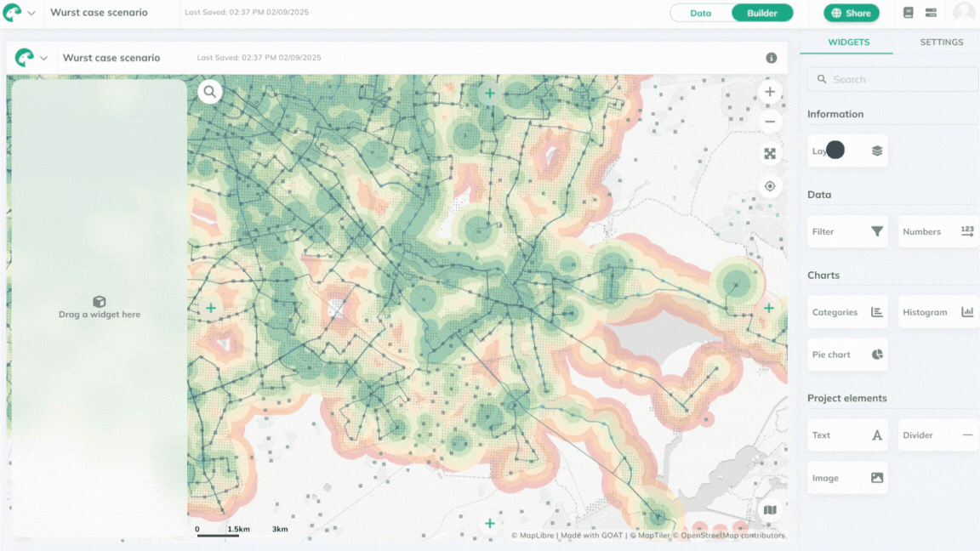Select the Widgets tab
Viewport: 980px width, 551px height.
(848, 43)
